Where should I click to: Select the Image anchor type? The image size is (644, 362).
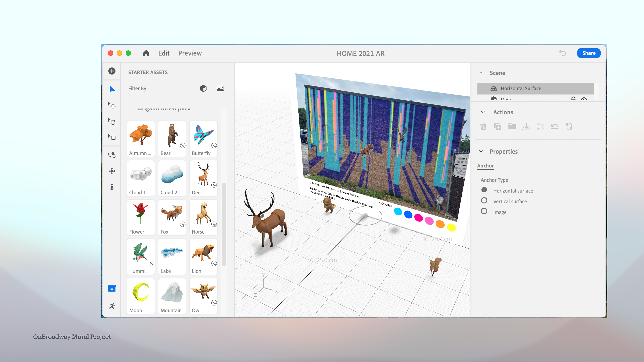484,211
